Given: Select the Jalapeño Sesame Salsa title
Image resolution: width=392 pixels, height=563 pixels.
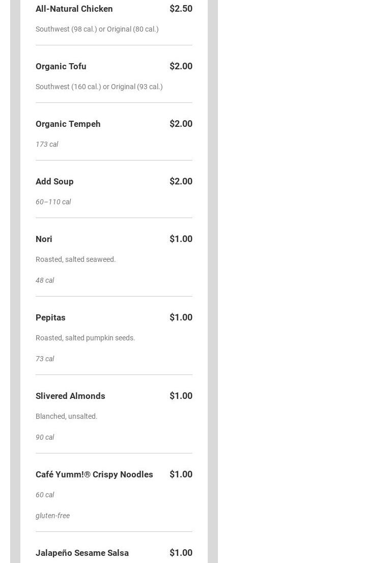Looking at the screenshot, I should click(82, 553).
